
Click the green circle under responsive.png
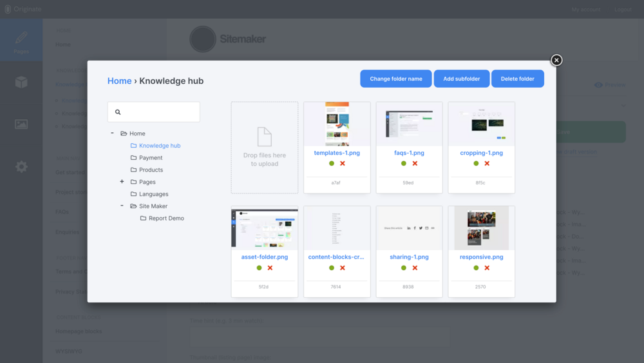(476, 268)
